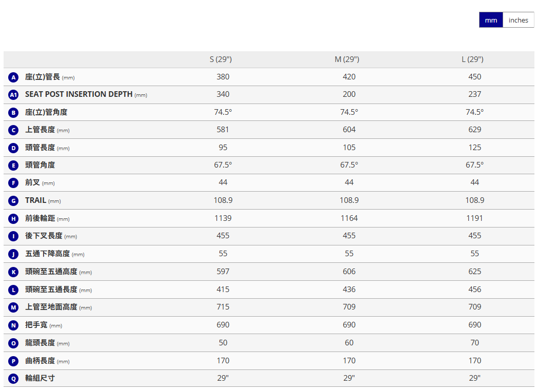Click the Q wheel size badge

(x=14, y=379)
